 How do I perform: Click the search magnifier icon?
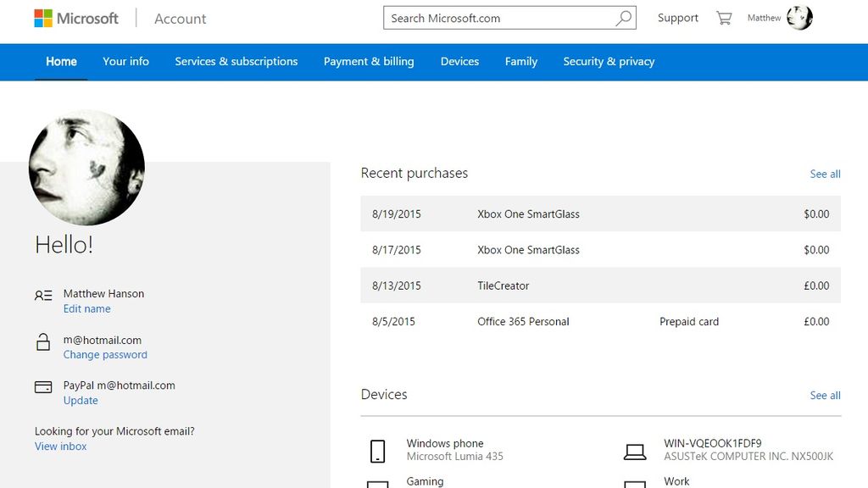click(x=623, y=17)
